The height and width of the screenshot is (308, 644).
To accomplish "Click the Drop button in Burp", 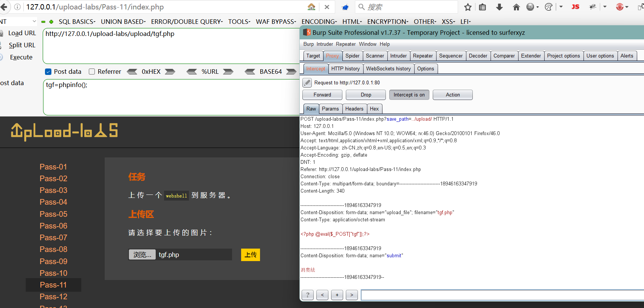I will [366, 95].
